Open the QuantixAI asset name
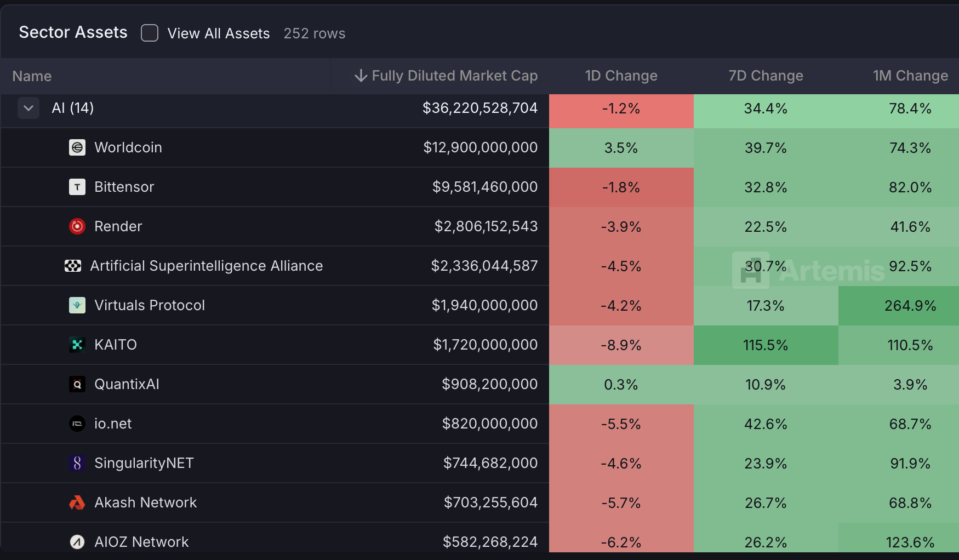 point(127,384)
